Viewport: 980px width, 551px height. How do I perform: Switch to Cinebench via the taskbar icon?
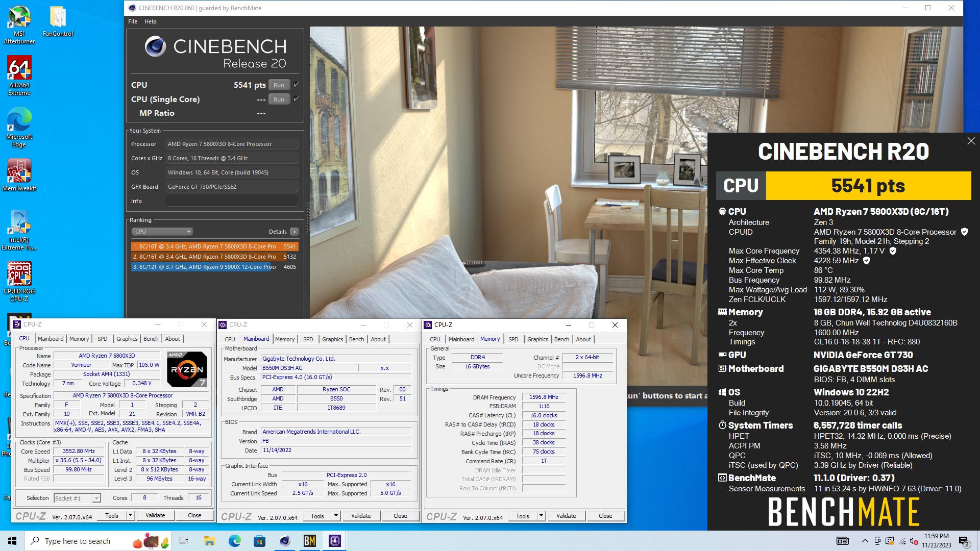click(285, 541)
